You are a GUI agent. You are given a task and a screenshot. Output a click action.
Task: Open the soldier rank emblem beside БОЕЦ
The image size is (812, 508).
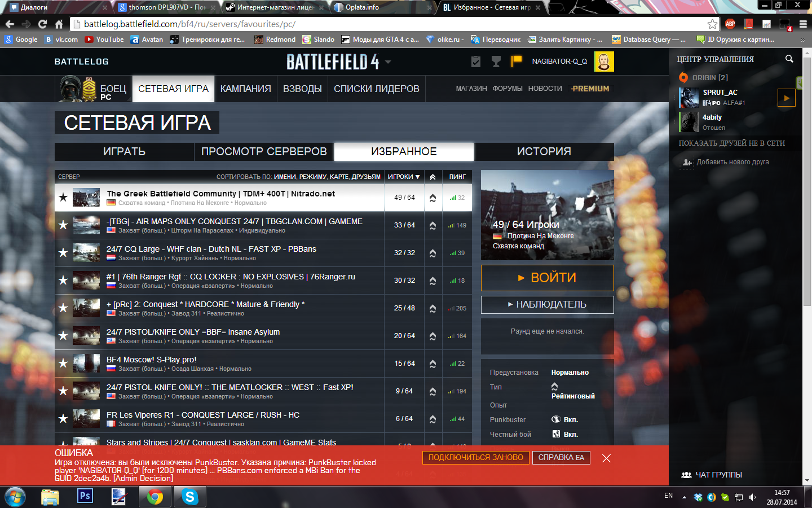pyautogui.click(x=89, y=89)
